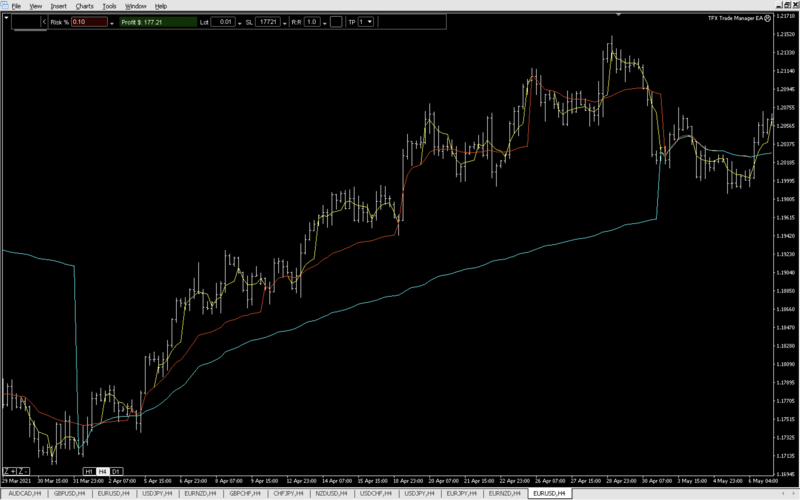
Task: Expand the R:R dropdown arrow
Action: [324, 23]
